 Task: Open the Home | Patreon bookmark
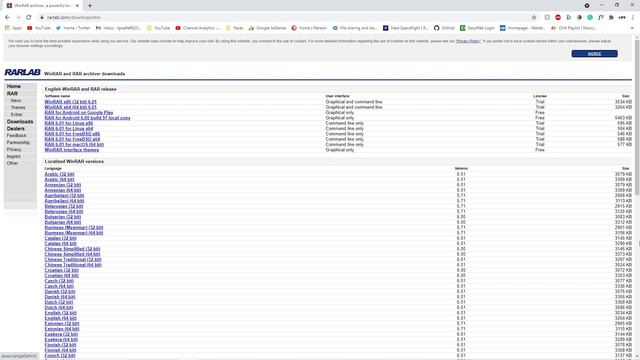coord(309,28)
